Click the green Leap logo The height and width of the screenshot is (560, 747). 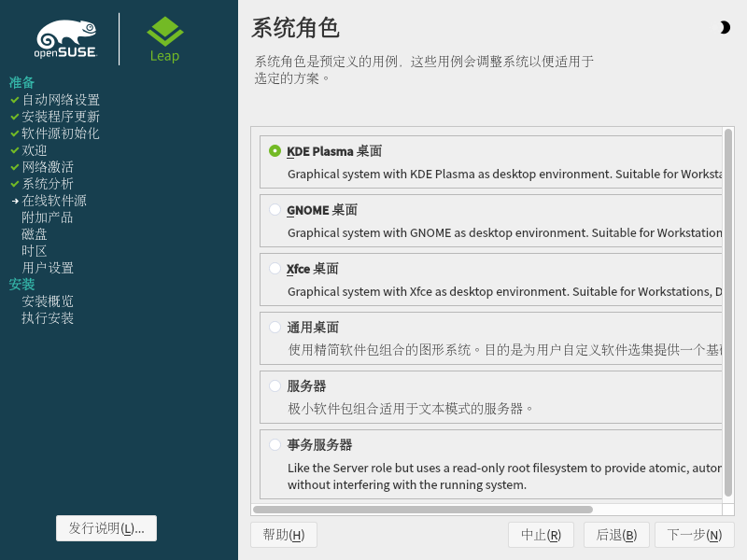164,39
